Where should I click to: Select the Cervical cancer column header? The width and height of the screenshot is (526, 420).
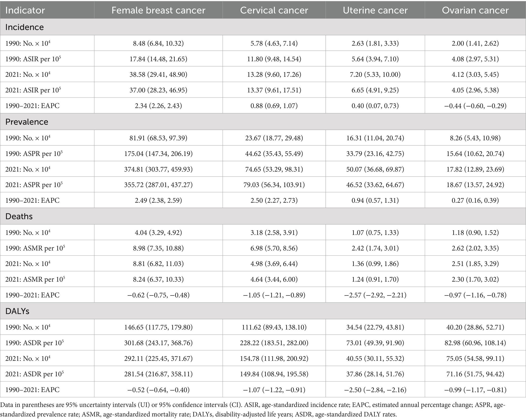[274, 10]
